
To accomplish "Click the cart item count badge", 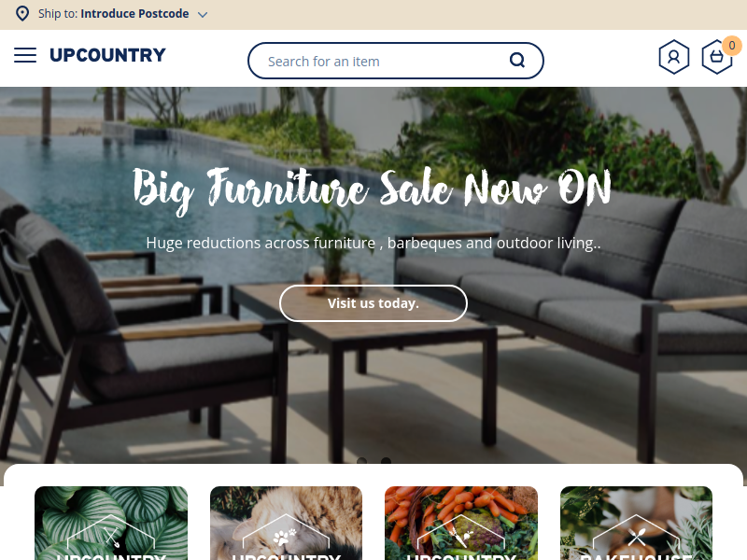I will tap(732, 45).
